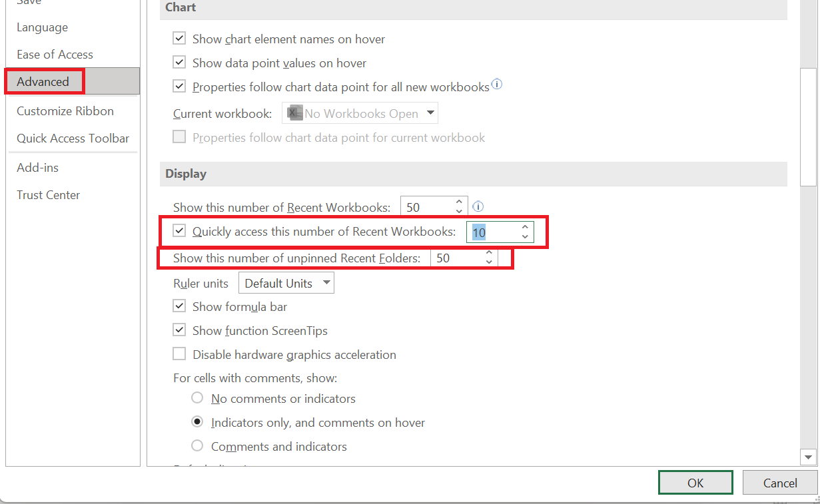Screen dimensions: 820x504
Task: Select No comments or indicators option
Action: pyautogui.click(x=197, y=397)
